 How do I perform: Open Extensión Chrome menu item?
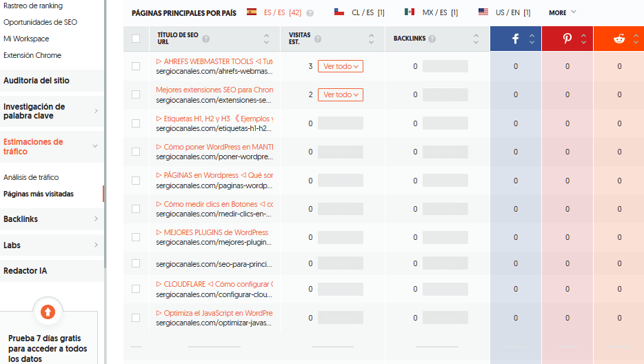click(x=32, y=55)
